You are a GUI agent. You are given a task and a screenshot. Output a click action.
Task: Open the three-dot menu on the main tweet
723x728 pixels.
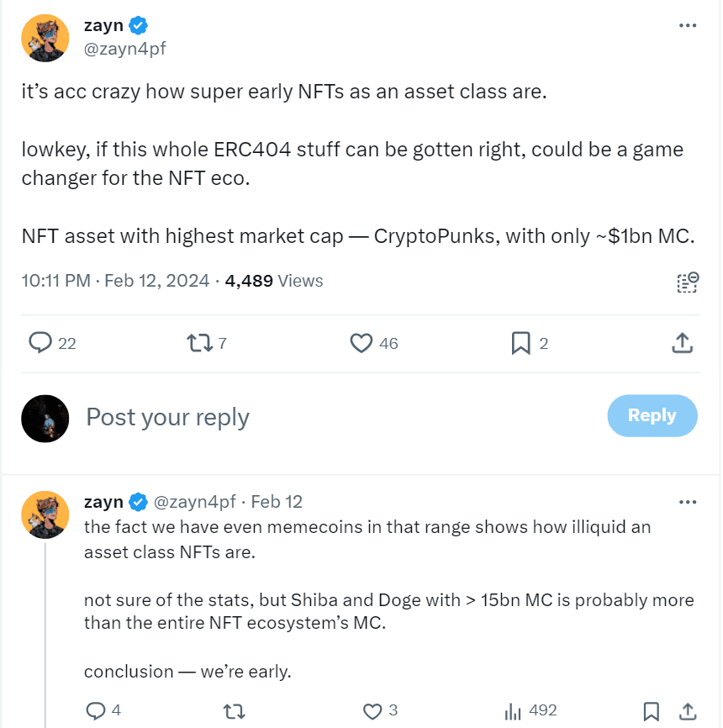click(x=688, y=24)
